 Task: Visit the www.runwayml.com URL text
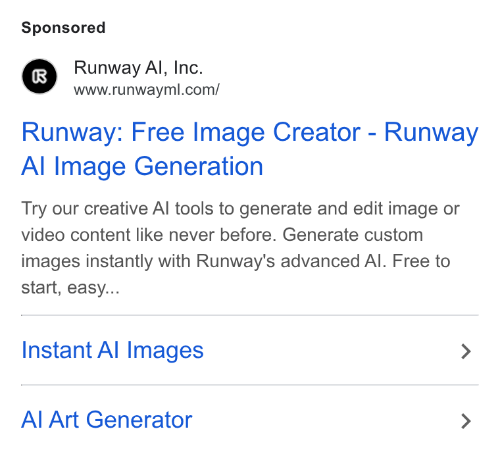tap(147, 90)
